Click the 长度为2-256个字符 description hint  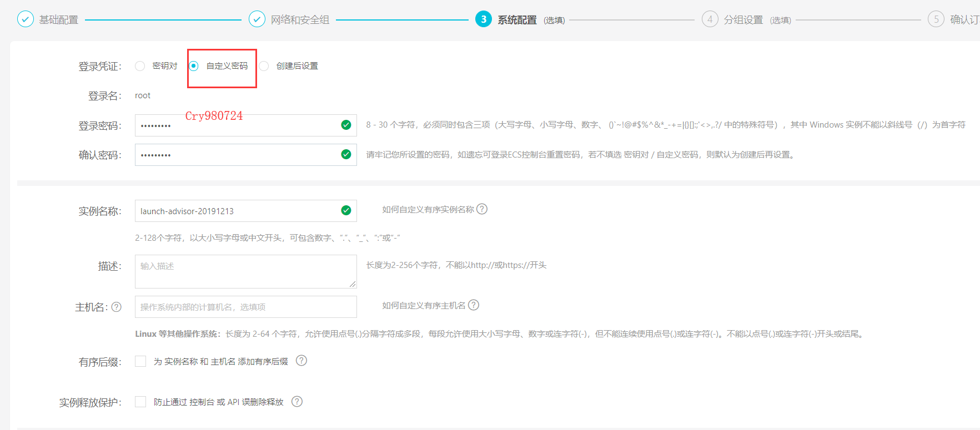(x=456, y=265)
